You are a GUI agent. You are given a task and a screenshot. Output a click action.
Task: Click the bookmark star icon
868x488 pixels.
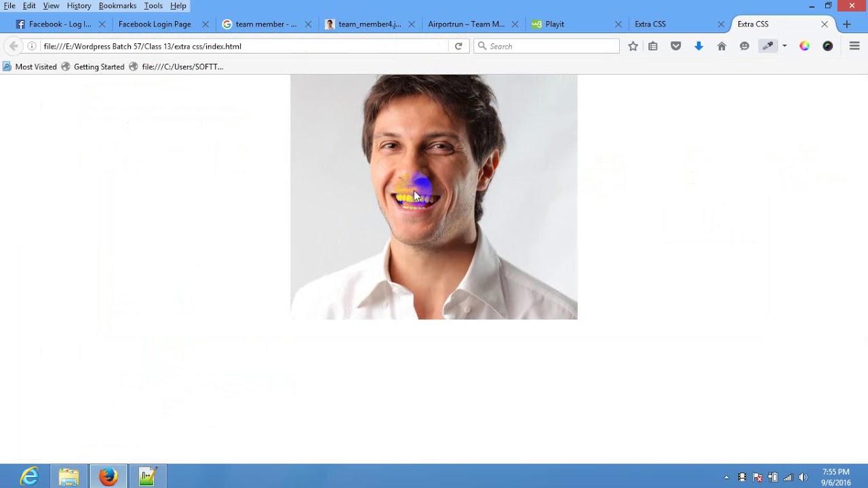pyautogui.click(x=633, y=46)
